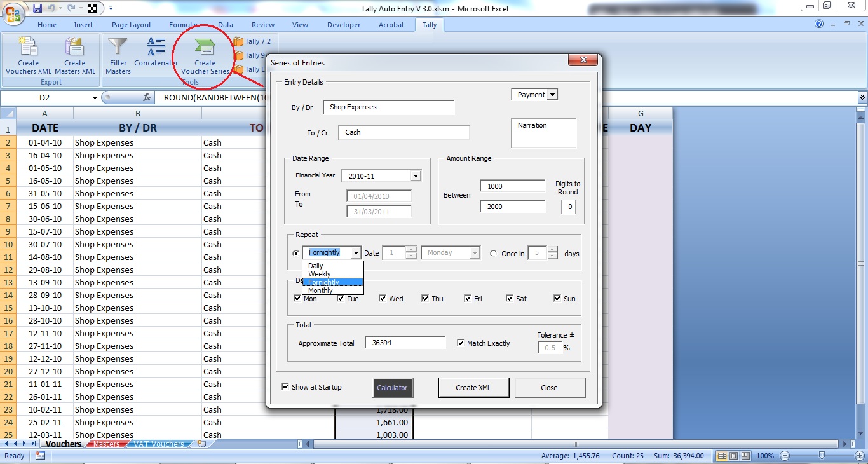
Task: Click the 100% zoom level
Action: click(x=765, y=456)
